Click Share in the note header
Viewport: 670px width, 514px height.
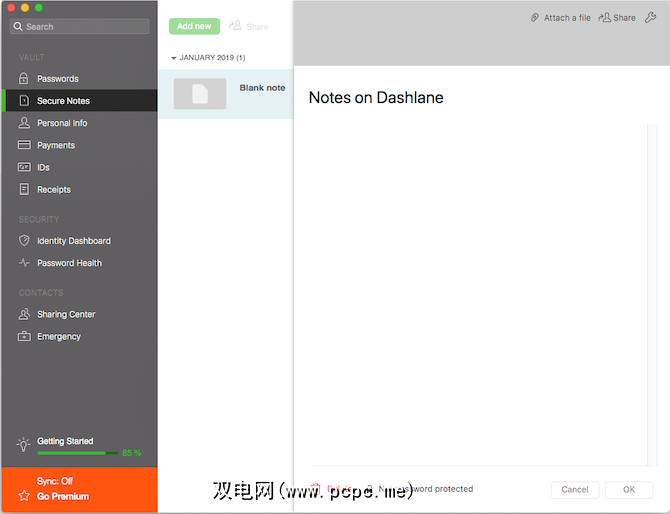point(617,18)
